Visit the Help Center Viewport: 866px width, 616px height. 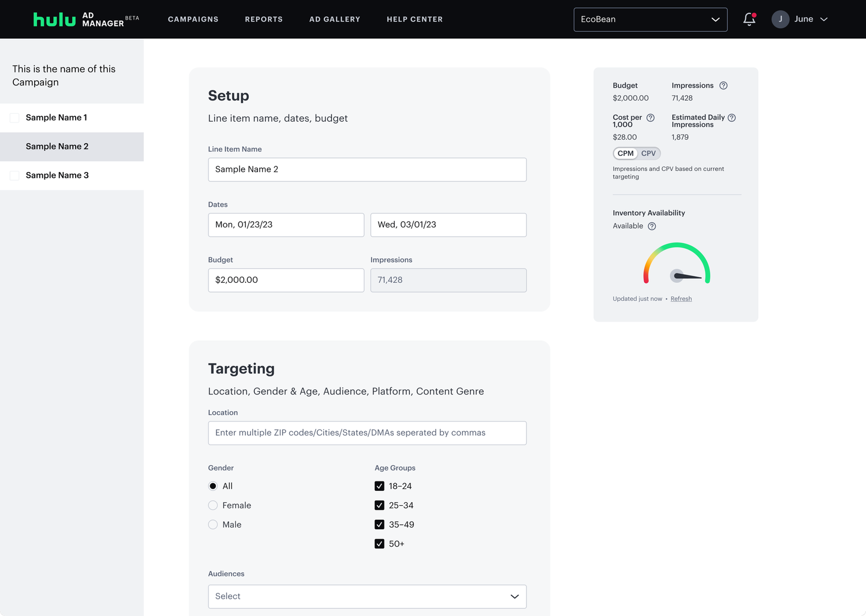click(x=415, y=19)
